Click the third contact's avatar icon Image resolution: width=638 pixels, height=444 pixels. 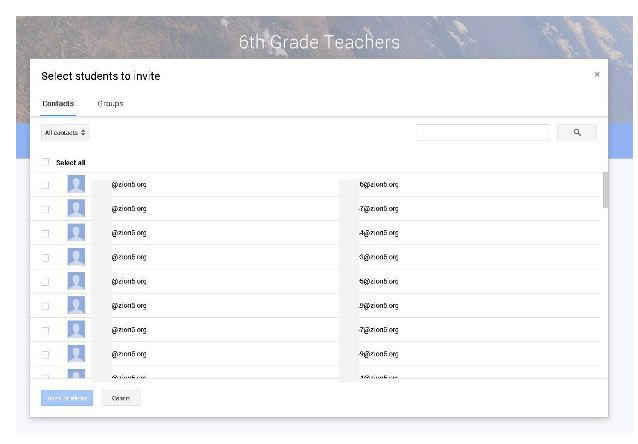pyautogui.click(x=76, y=232)
